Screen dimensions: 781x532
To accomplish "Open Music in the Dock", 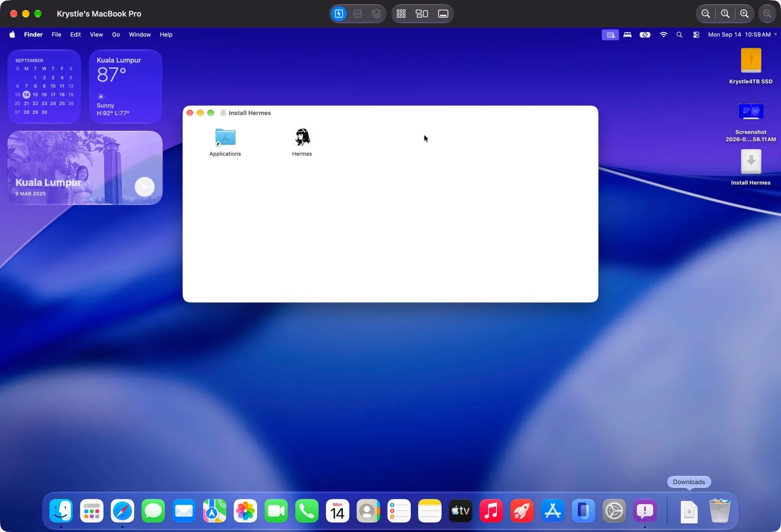I will point(491,510).
